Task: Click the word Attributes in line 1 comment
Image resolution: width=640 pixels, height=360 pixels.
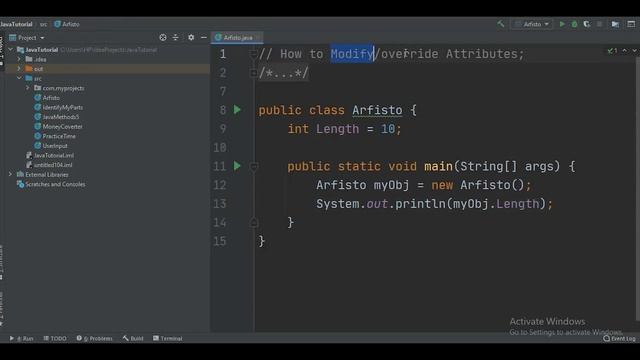Action: (482, 54)
